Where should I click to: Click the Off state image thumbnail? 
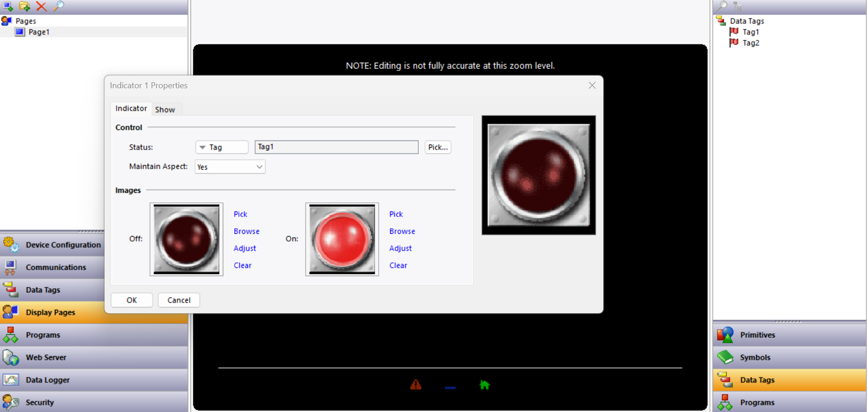pos(186,239)
